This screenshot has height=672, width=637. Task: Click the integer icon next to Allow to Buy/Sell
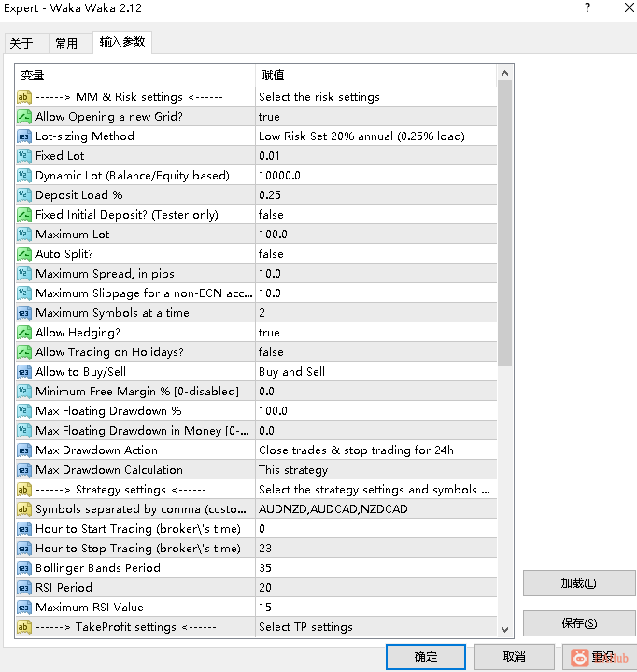tap(24, 372)
